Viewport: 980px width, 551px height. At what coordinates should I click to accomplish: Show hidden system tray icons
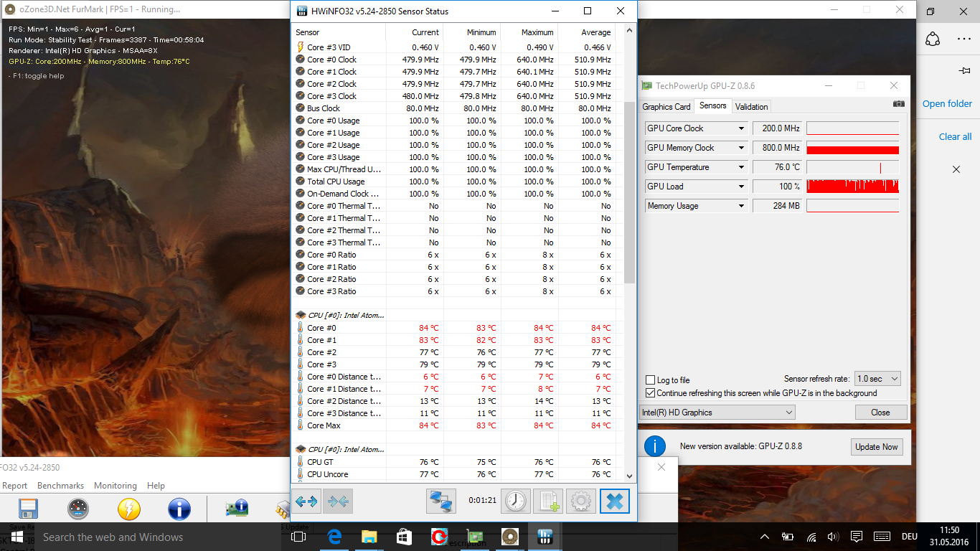coord(765,537)
